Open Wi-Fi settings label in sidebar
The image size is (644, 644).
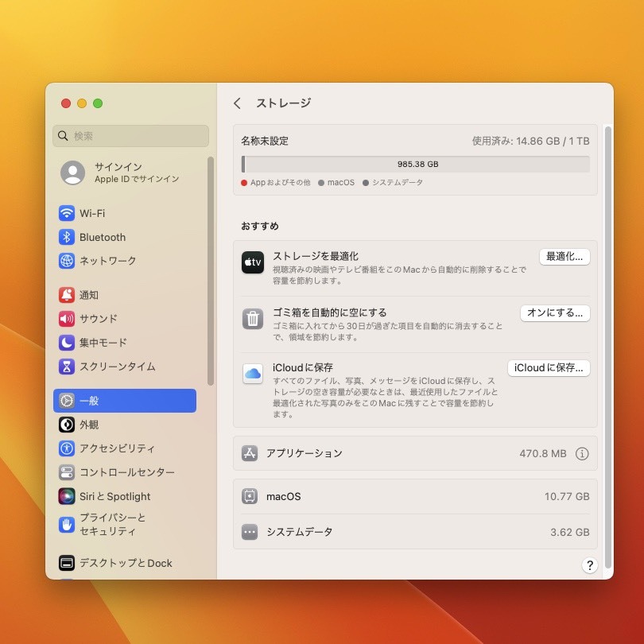coord(92,214)
